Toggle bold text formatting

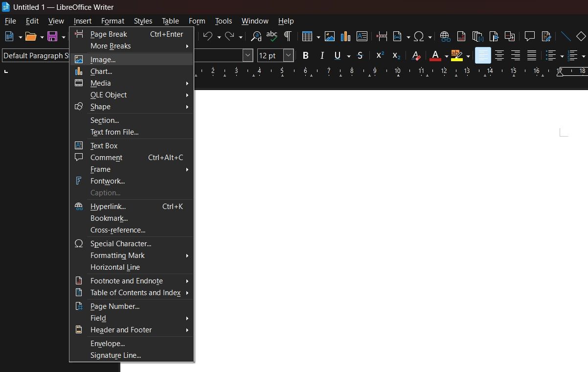pos(305,55)
